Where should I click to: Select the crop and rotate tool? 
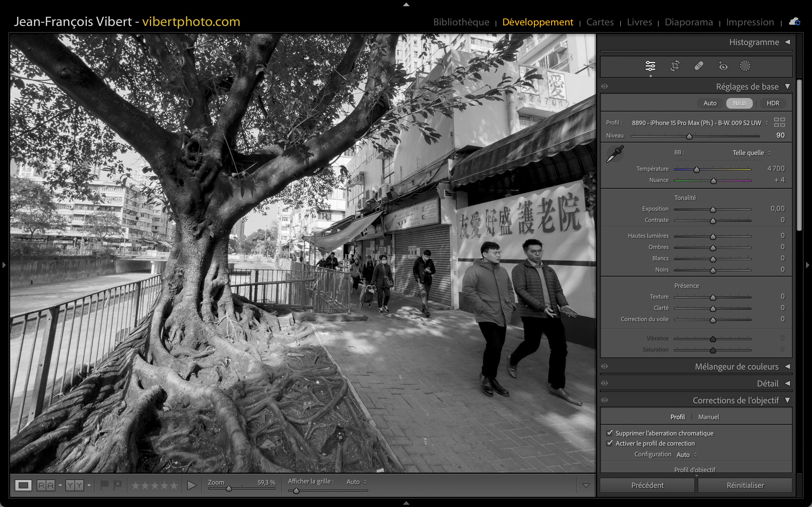675,66
